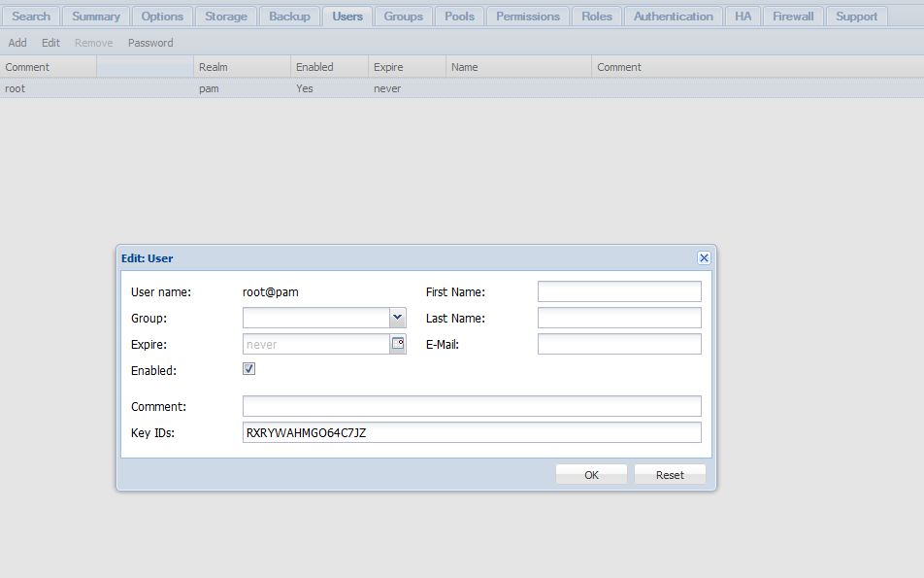The width and height of the screenshot is (924, 578).
Task: Open the Permissions tab
Action: [x=527, y=17]
